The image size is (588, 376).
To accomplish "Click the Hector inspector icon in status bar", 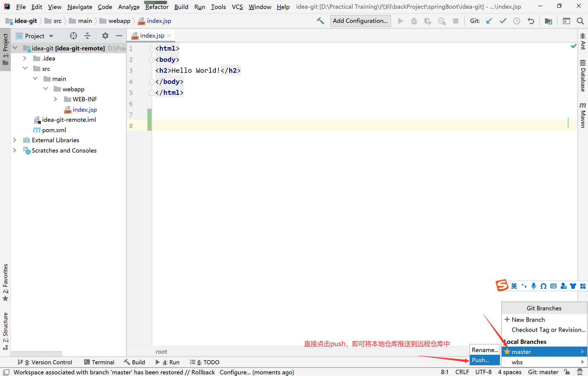I will pos(580,372).
